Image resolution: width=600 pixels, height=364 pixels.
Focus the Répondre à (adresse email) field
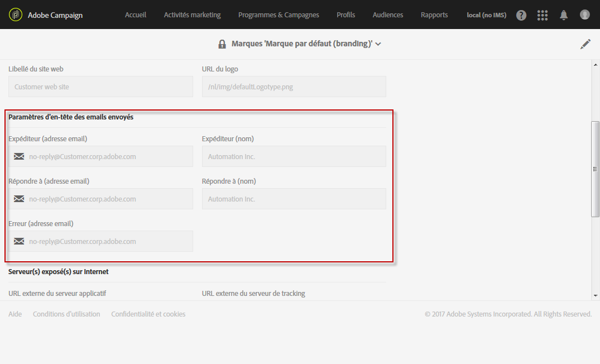(x=100, y=199)
